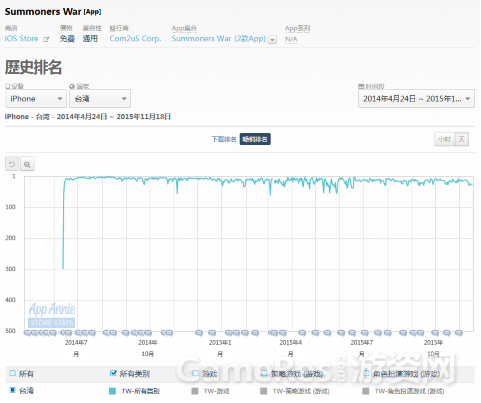Click last event bubble marker near 2015年10月

pos(459,333)
